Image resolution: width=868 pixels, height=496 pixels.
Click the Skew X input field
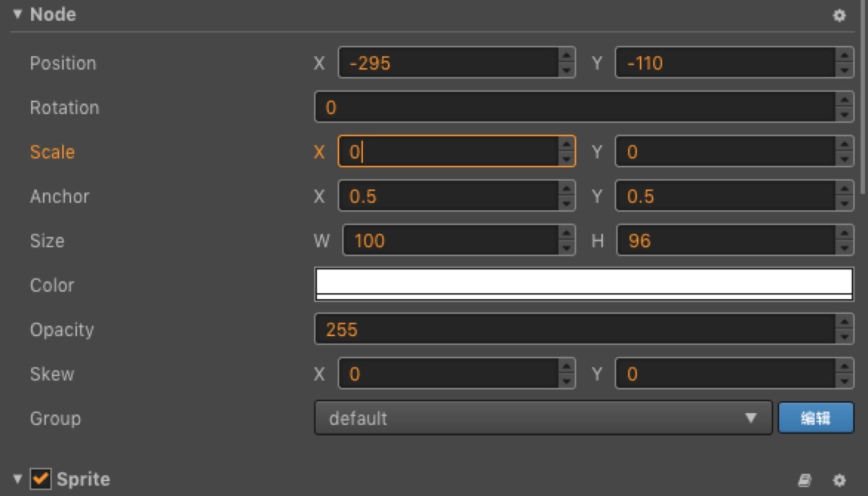point(448,374)
